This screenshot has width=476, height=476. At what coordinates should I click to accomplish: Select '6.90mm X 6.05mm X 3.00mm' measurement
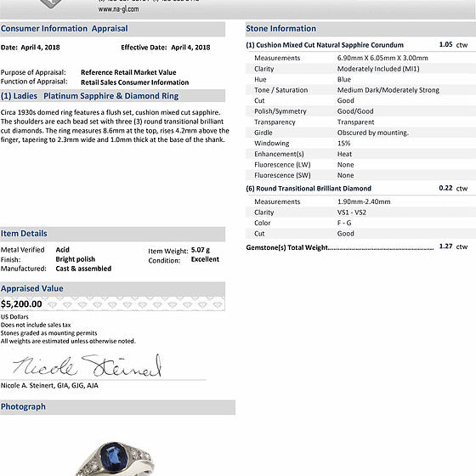tap(382, 58)
